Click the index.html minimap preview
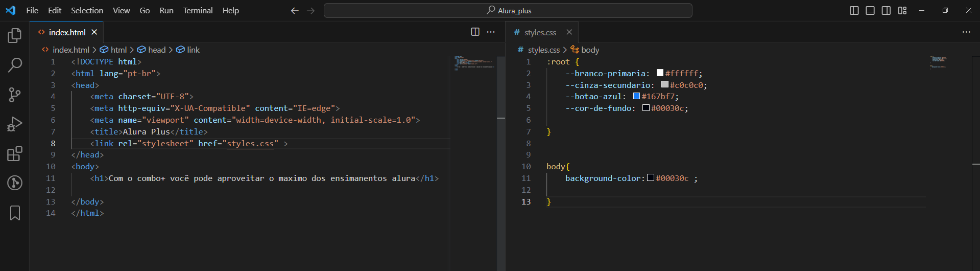Image resolution: width=980 pixels, height=271 pixels. (474, 63)
